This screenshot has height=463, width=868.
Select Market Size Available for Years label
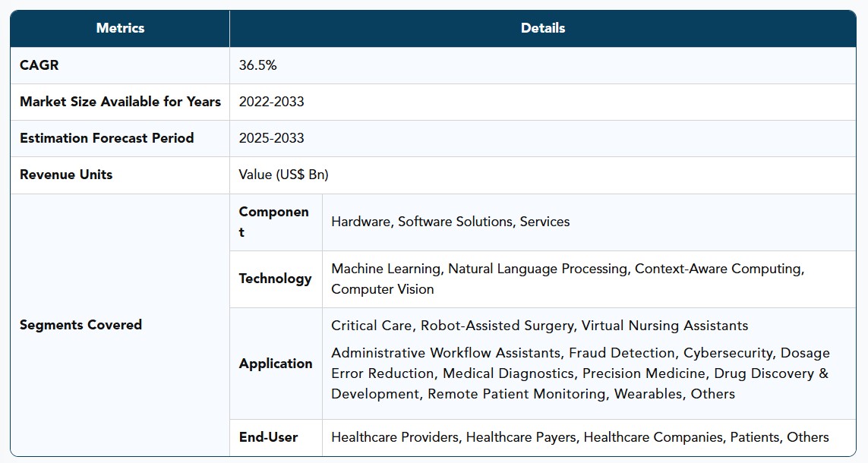point(120,102)
